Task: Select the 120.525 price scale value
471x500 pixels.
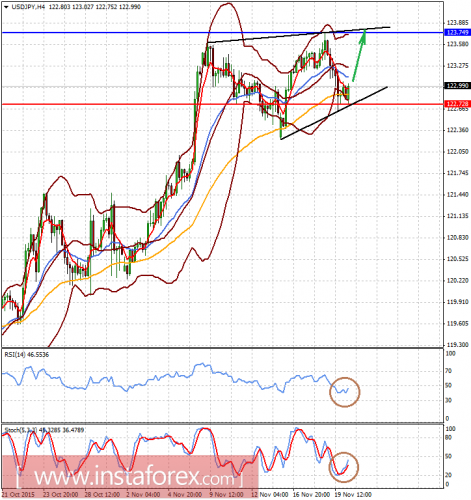Action: [457, 259]
